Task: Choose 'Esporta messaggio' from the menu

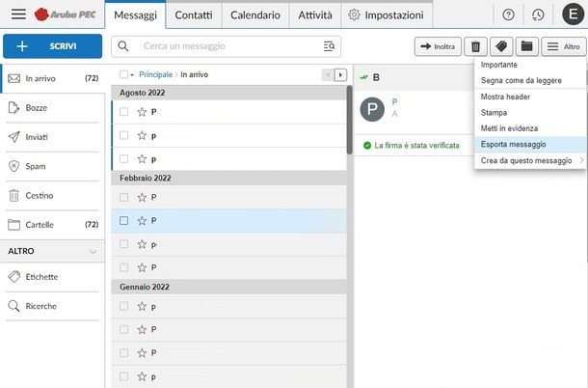Action: point(513,144)
